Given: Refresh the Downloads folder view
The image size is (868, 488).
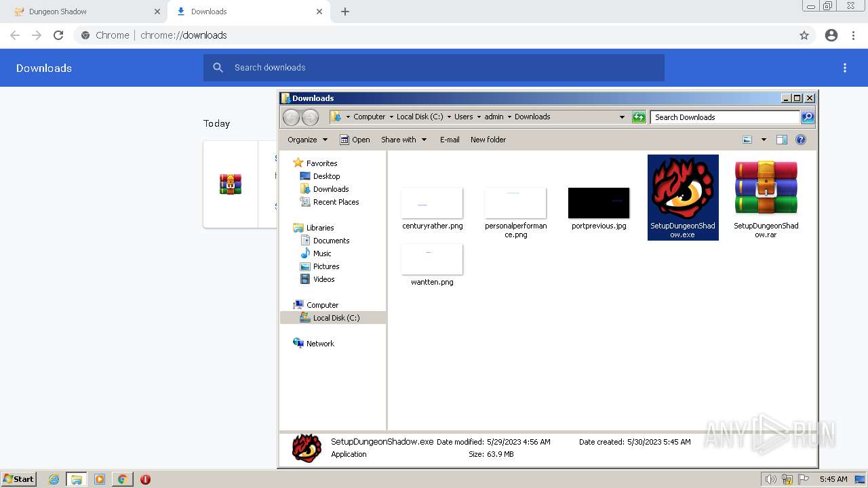Looking at the screenshot, I should [x=639, y=117].
